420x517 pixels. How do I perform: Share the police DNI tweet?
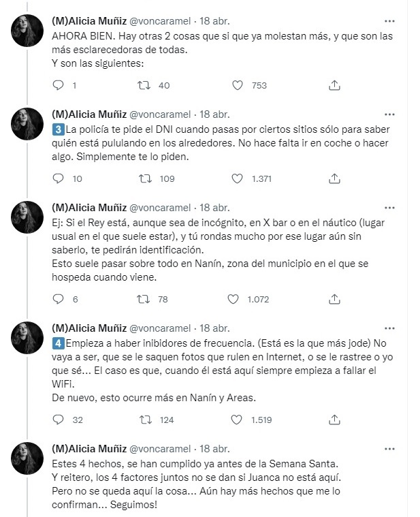[334, 178]
